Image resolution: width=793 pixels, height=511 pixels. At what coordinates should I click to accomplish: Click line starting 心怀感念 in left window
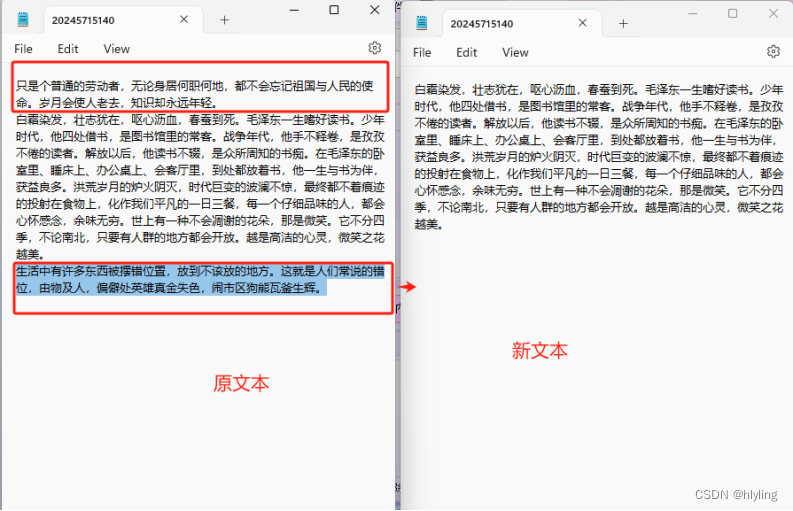pyautogui.click(x=200, y=221)
